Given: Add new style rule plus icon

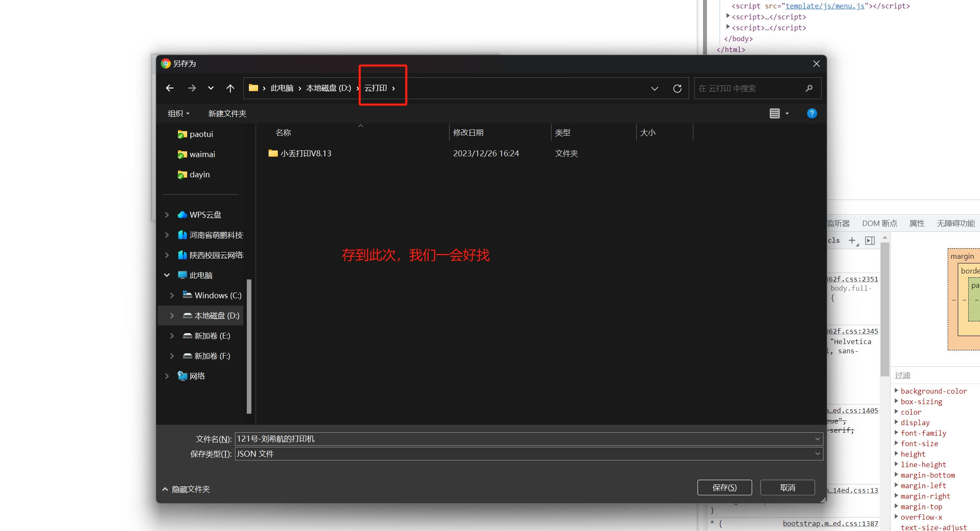Looking at the screenshot, I should 852,240.
